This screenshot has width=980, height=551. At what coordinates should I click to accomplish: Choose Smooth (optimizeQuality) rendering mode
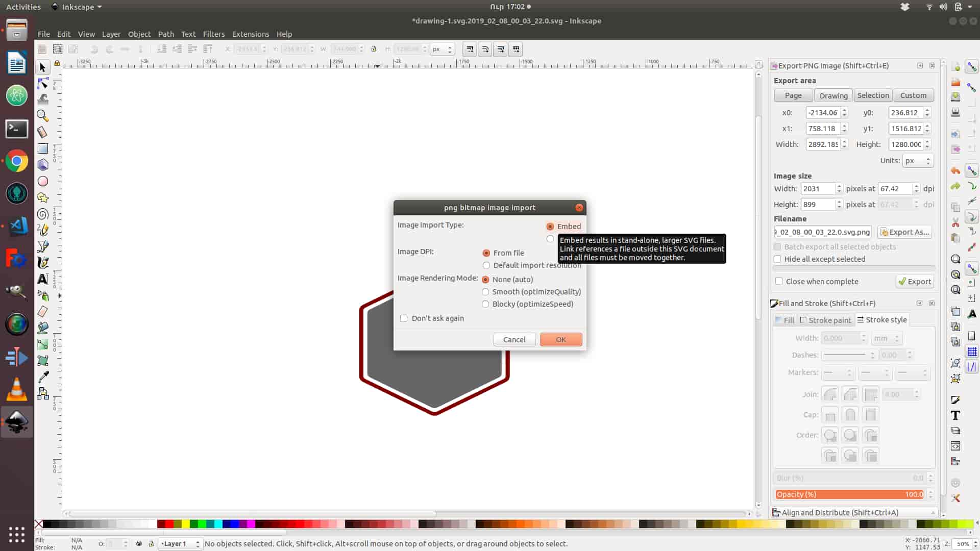(x=485, y=292)
